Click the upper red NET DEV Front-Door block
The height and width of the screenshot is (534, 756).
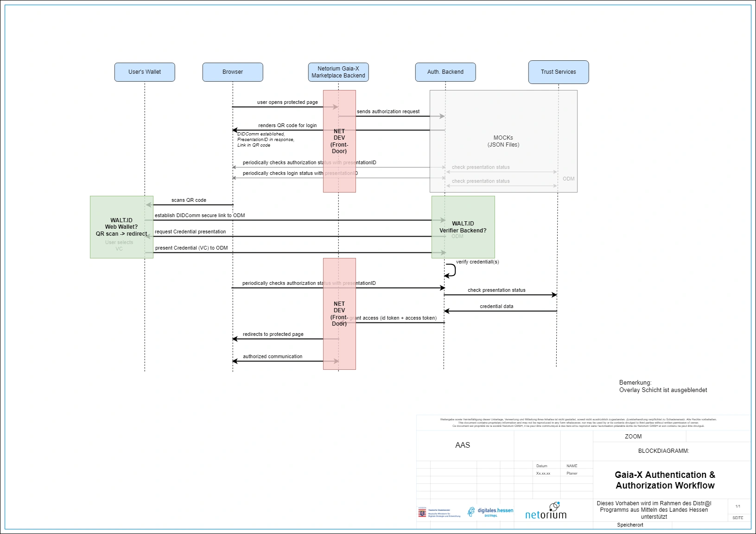pos(339,141)
